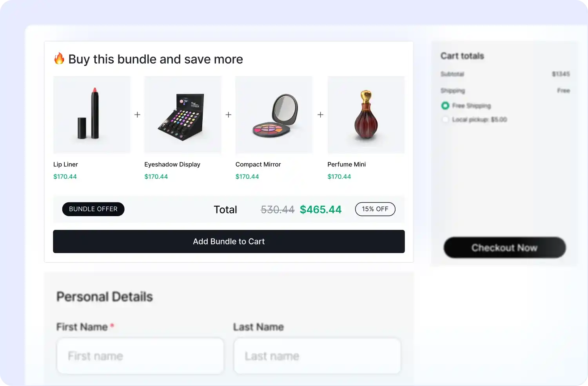
Task: Click the Lip Liner product name link
Action: pos(65,164)
